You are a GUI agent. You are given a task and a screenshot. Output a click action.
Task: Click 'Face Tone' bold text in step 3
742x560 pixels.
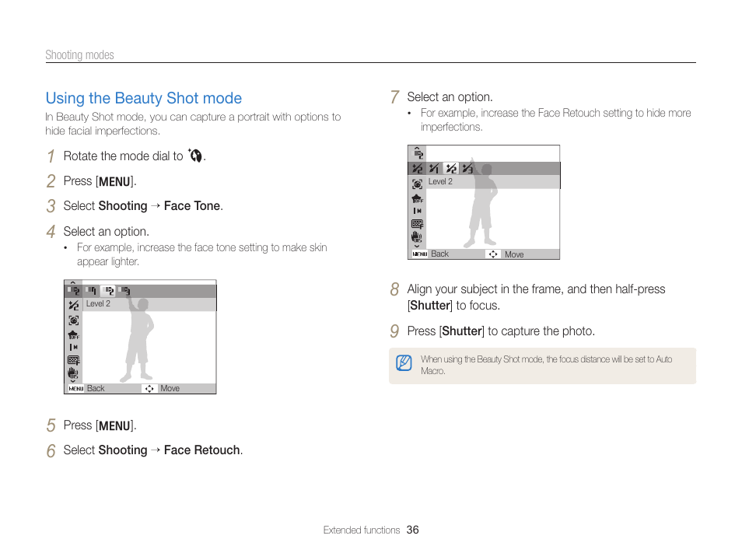tap(192, 206)
